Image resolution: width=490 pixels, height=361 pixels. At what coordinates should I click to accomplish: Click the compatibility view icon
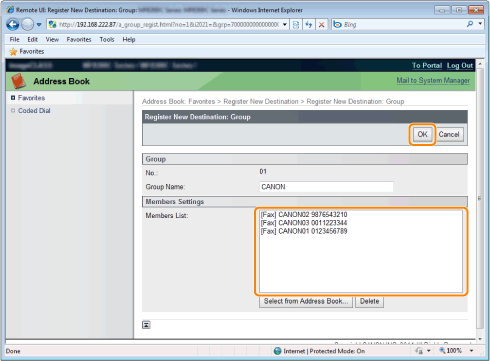pos(296,24)
